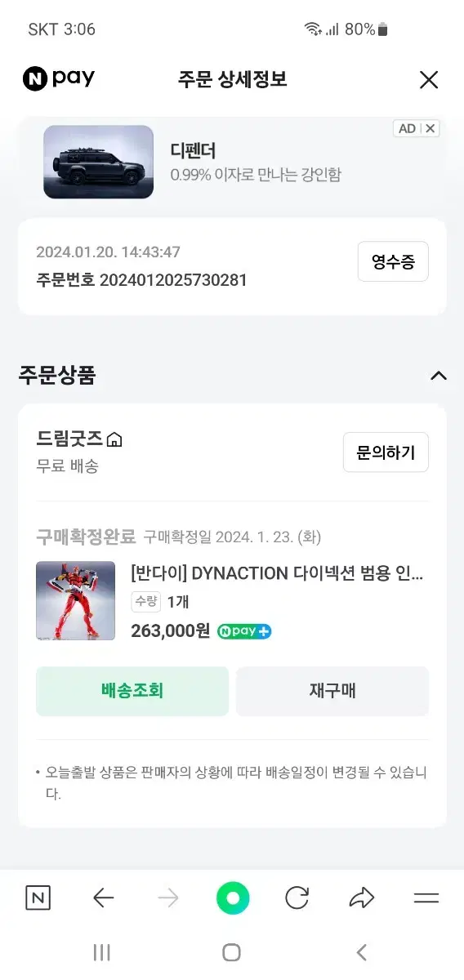Tap the green Naver search circle
The image size is (464, 980).
coord(233,899)
